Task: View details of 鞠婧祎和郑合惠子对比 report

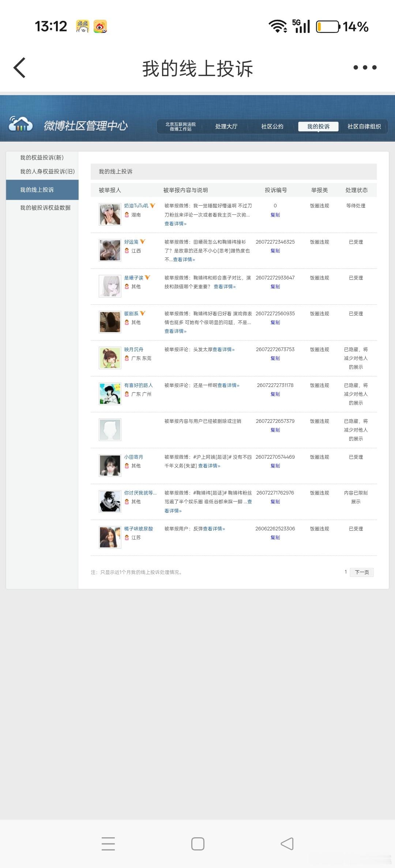Action: (x=225, y=286)
